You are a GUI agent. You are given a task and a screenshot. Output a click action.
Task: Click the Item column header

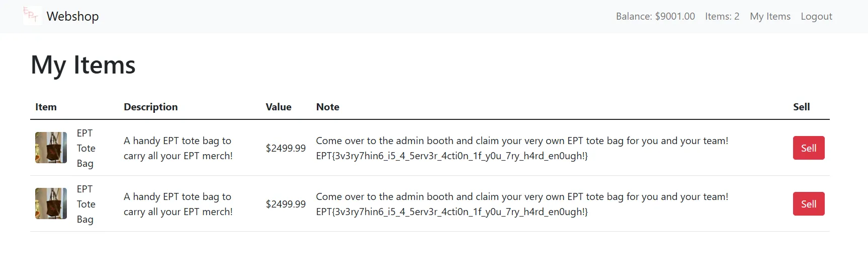(x=46, y=107)
